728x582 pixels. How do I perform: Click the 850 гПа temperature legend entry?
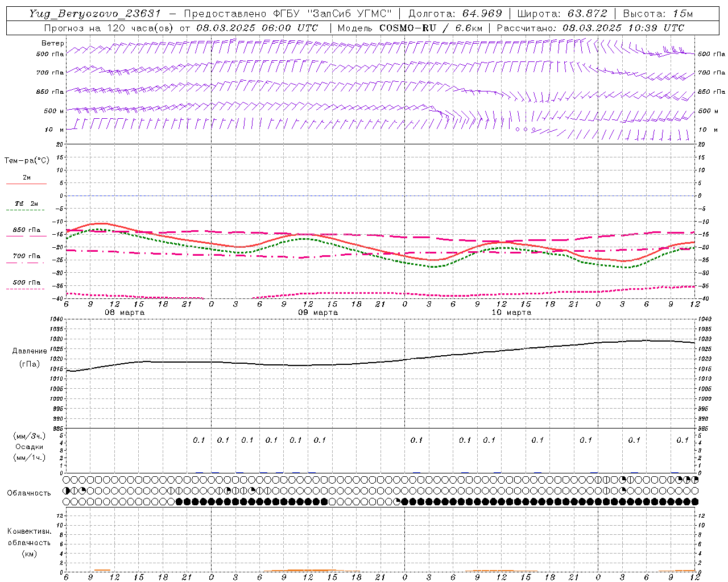pyautogui.click(x=27, y=230)
